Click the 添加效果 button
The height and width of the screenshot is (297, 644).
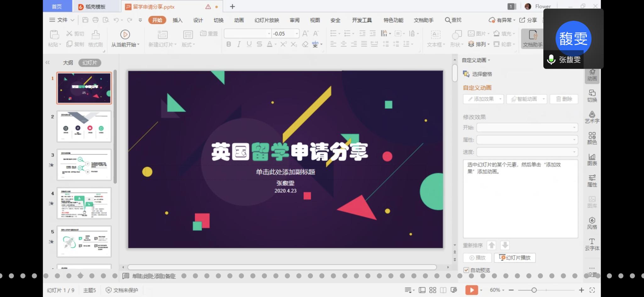[x=483, y=99]
